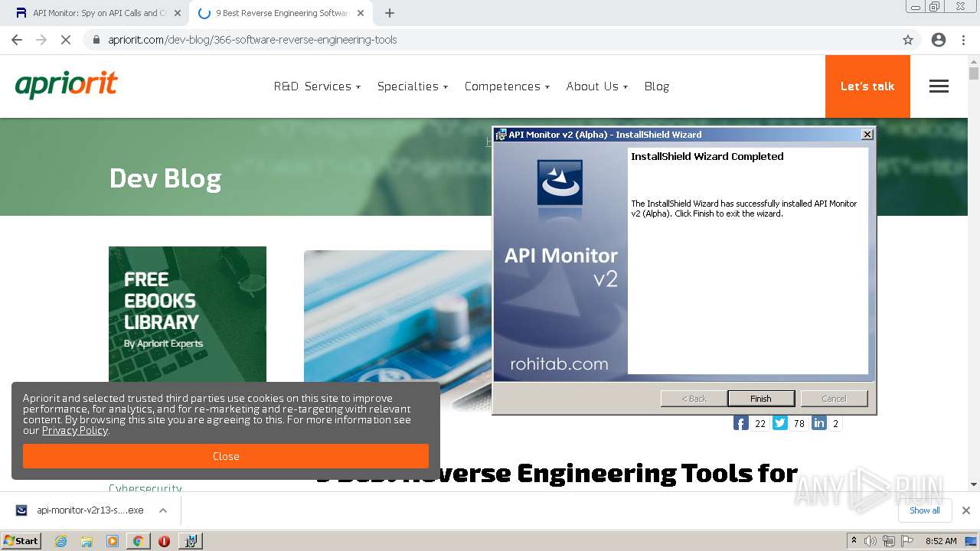
Task: Click the Finish button in the InstallShield wizard
Action: coord(760,399)
